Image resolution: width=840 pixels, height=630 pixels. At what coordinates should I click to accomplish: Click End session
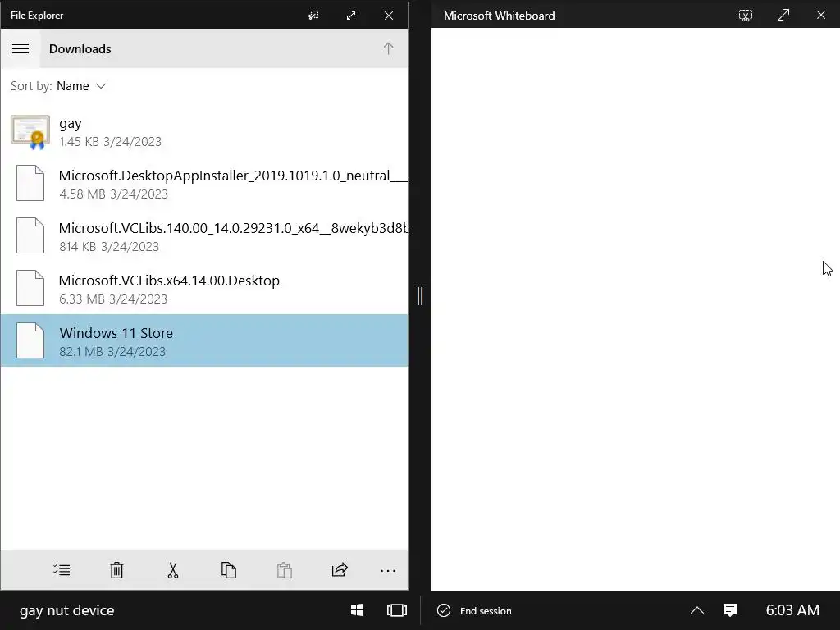[x=475, y=610]
